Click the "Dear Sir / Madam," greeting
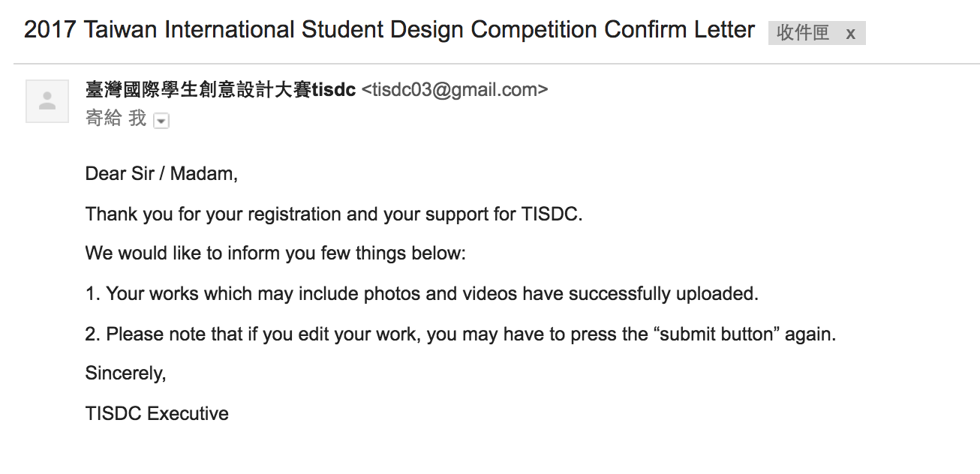Screen dimensions: 980x474 tap(161, 174)
